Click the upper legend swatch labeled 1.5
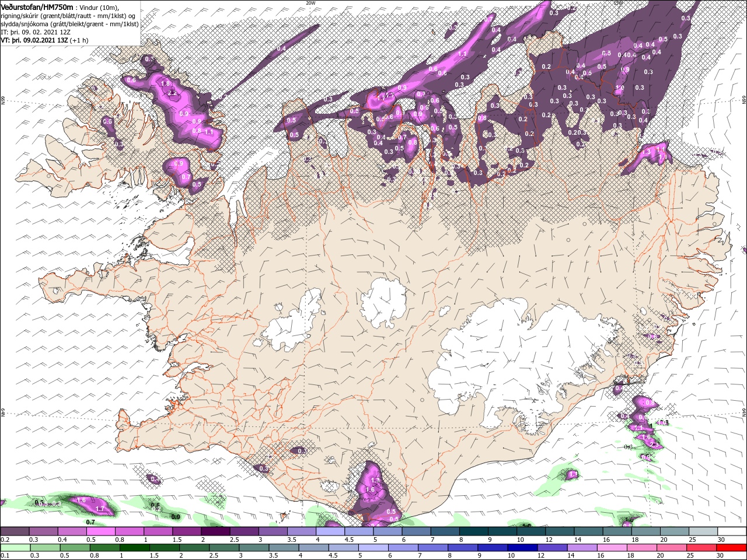 point(186,531)
